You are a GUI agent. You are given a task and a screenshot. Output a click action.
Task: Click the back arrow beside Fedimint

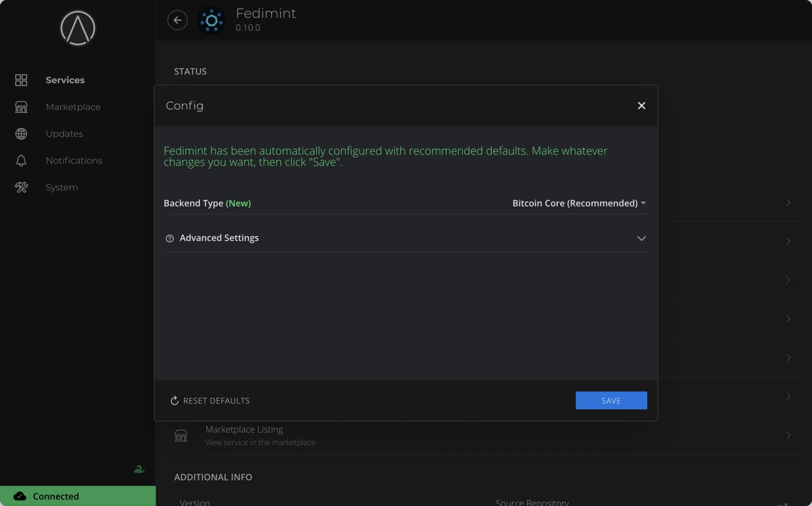pyautogui.click(x=177, y=20)
